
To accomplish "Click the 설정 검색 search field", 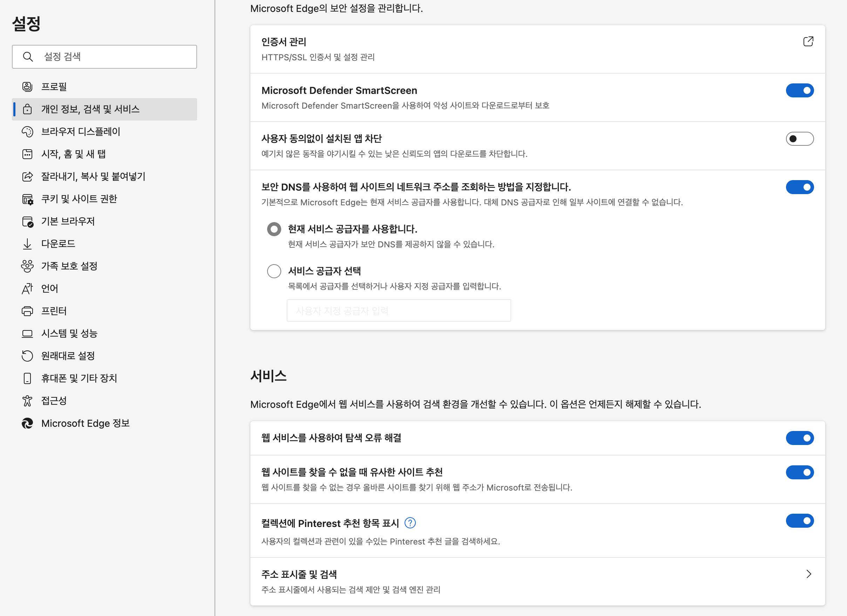I will pos(112,57).
